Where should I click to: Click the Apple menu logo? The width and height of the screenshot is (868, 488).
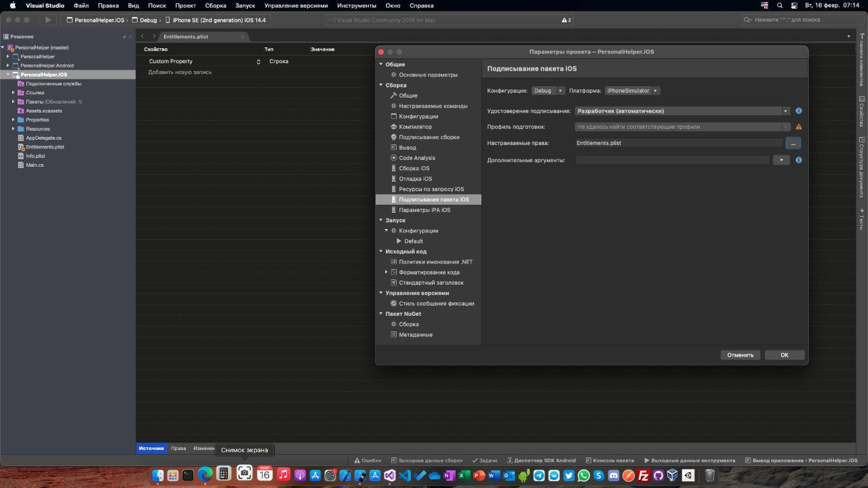[x=12, y=5]
